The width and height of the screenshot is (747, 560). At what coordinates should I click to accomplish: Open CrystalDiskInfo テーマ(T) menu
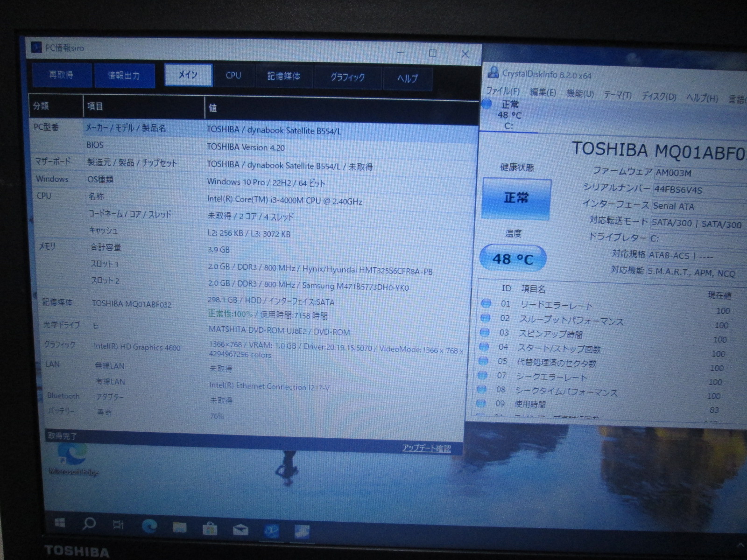[618, 95]
